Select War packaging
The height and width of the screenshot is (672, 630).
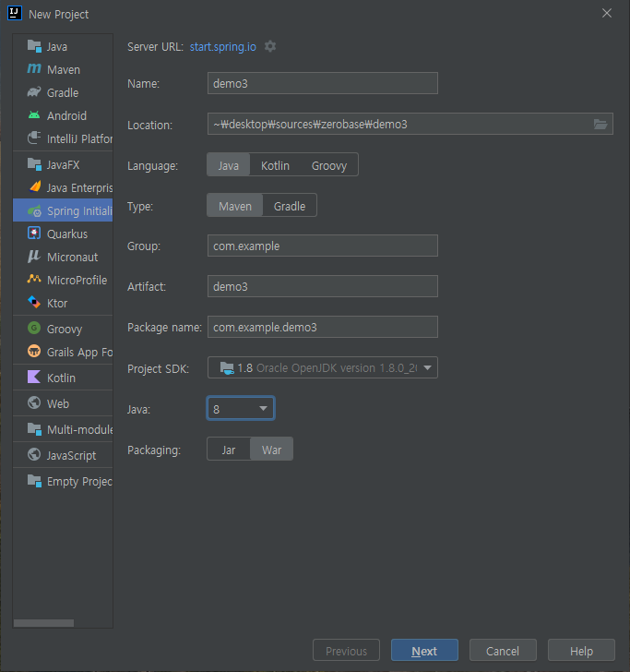[271, 450]
